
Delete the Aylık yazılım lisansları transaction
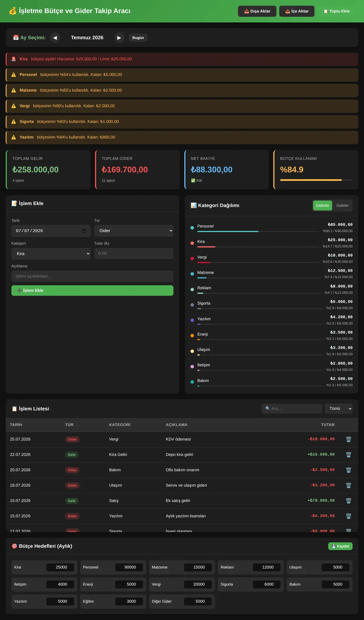tap(349, 516)
